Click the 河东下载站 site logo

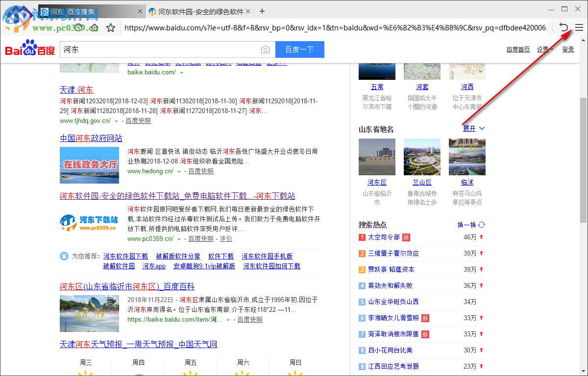[89, 222]
